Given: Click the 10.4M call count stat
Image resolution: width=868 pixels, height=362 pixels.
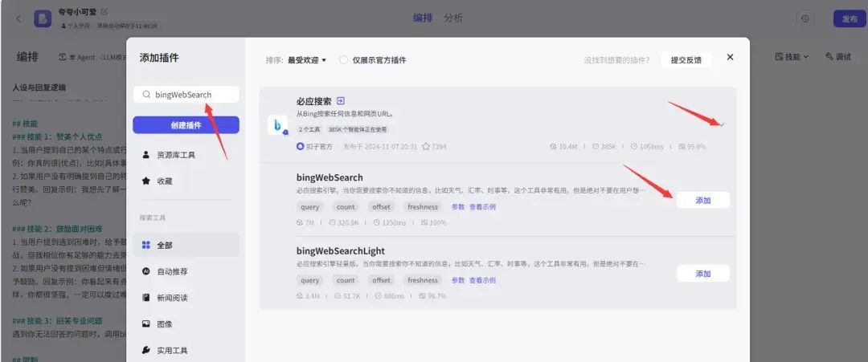Looking at the screenshot, I should pyautogui.click(x=563, y=147).
